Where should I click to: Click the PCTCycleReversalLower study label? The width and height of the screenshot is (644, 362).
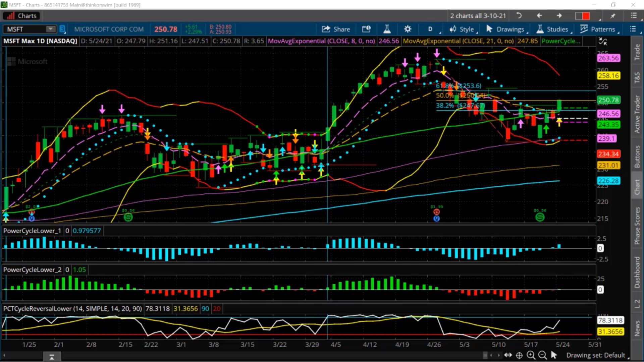[x=72, y=308]
